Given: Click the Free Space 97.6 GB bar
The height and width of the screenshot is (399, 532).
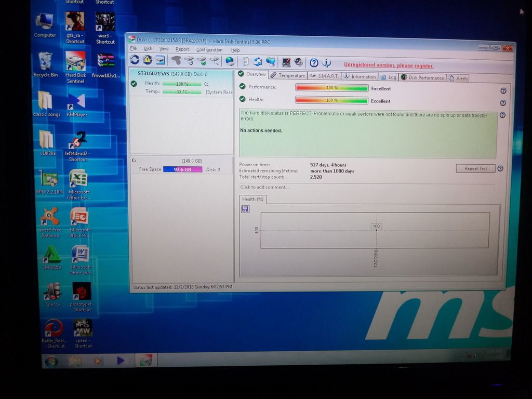Looking at the screenshot, I should (182, 169).
